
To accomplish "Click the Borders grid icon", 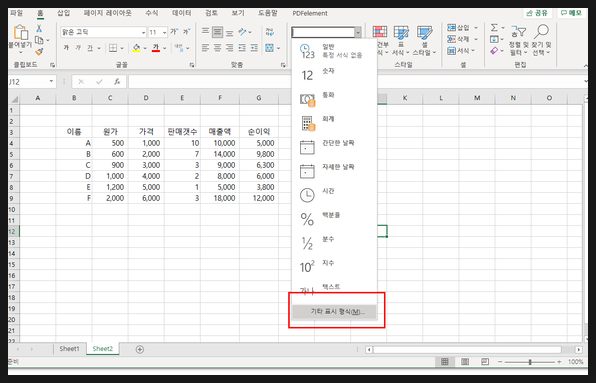I will click(x=113, y=48).
